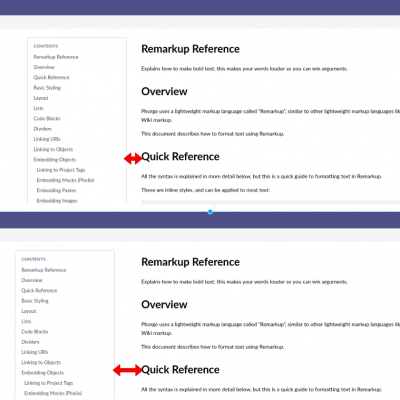Go to Quick Reference in the bottom contents box
Viewport: 400px width, 400px height.
coord(39,290)
